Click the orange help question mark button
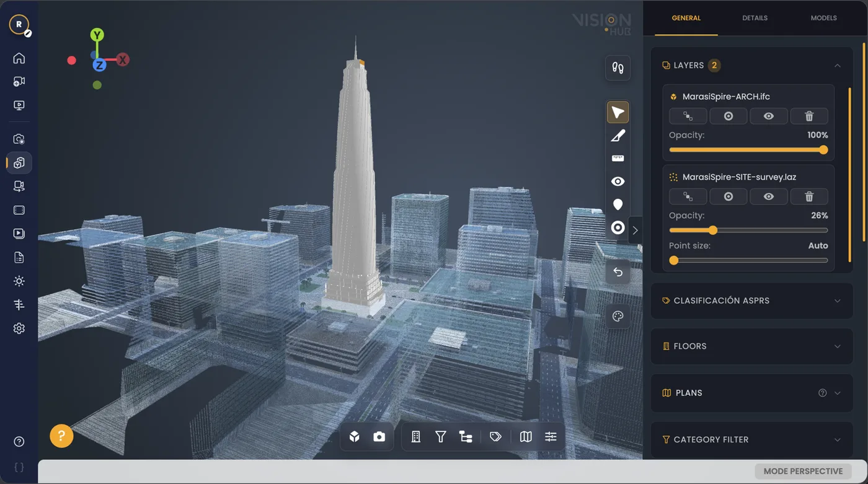 tap(61, 436)
